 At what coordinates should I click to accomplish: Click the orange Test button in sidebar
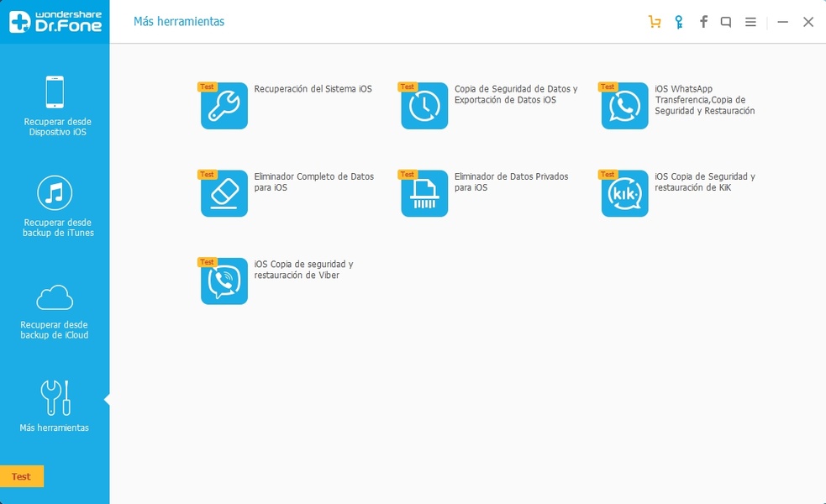click(22, 476)
